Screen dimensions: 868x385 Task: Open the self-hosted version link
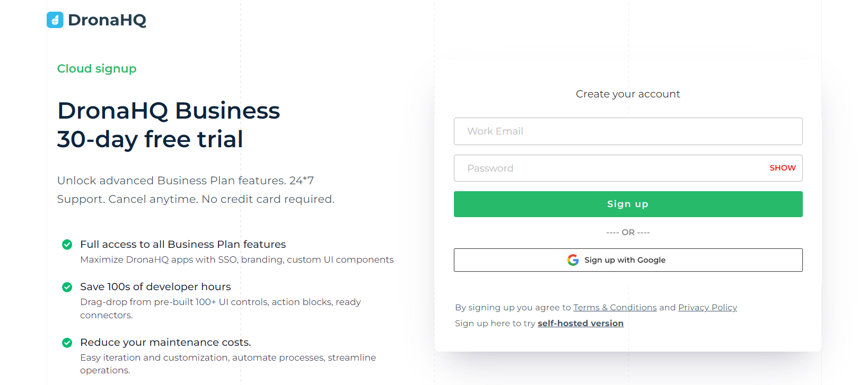pyautogui.click(x=581, y=323)
